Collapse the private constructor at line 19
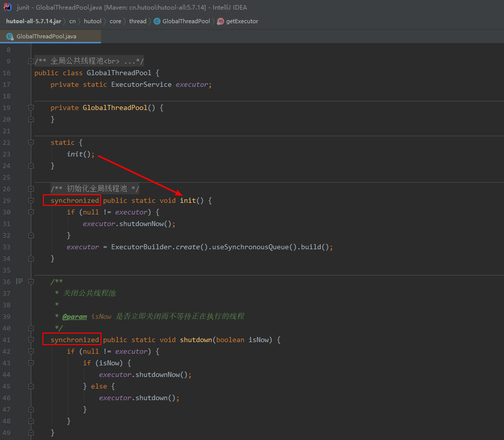 click(31, 107)
